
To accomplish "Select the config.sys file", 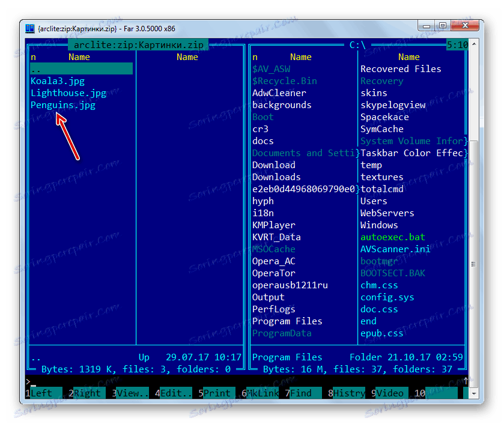I will pos(387,297).
